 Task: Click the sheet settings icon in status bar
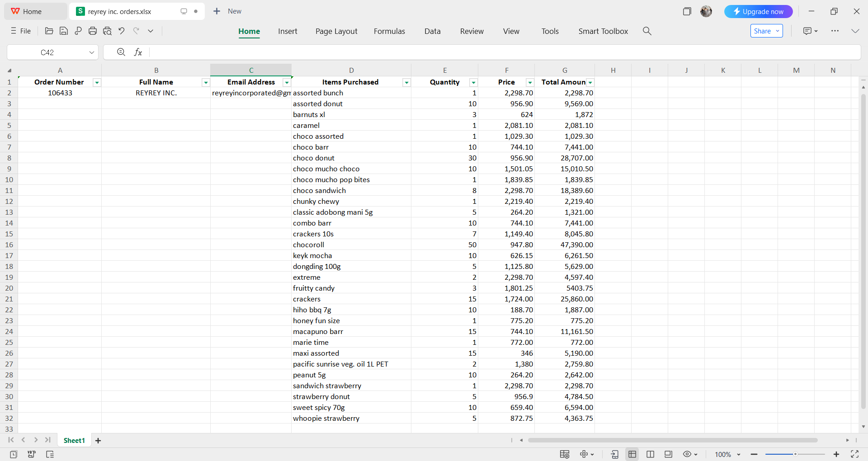(x=565, y=454)
